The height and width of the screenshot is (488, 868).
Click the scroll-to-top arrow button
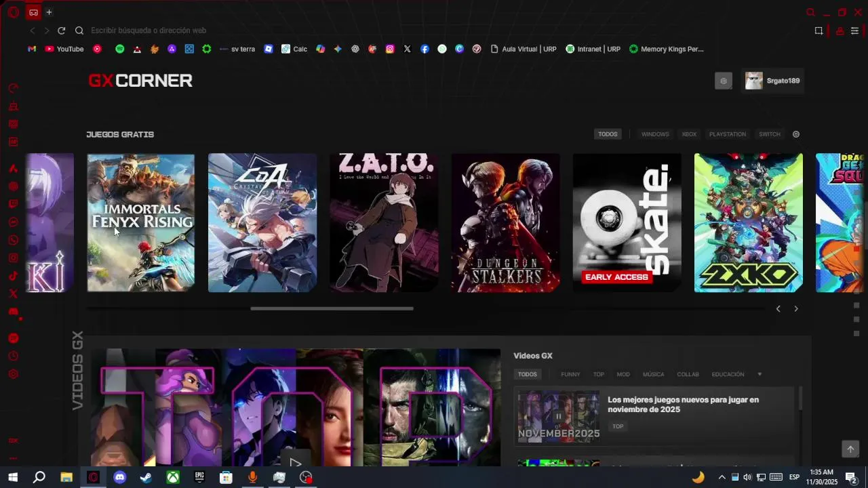pos(850,449)
